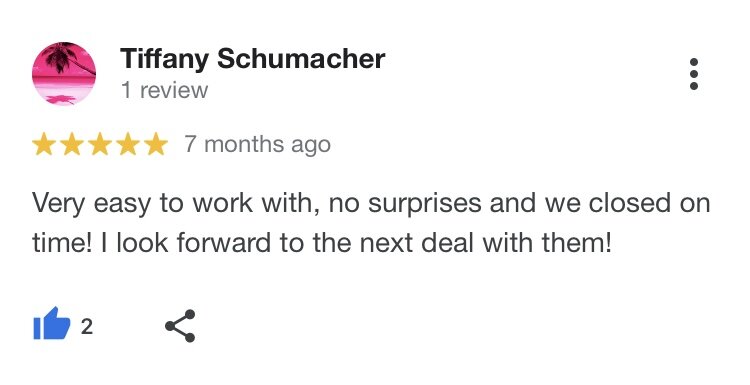750x385 pixels.
Task: Click the reviewer name Tiffany Schumacher
Action: [x=253, y=60]
